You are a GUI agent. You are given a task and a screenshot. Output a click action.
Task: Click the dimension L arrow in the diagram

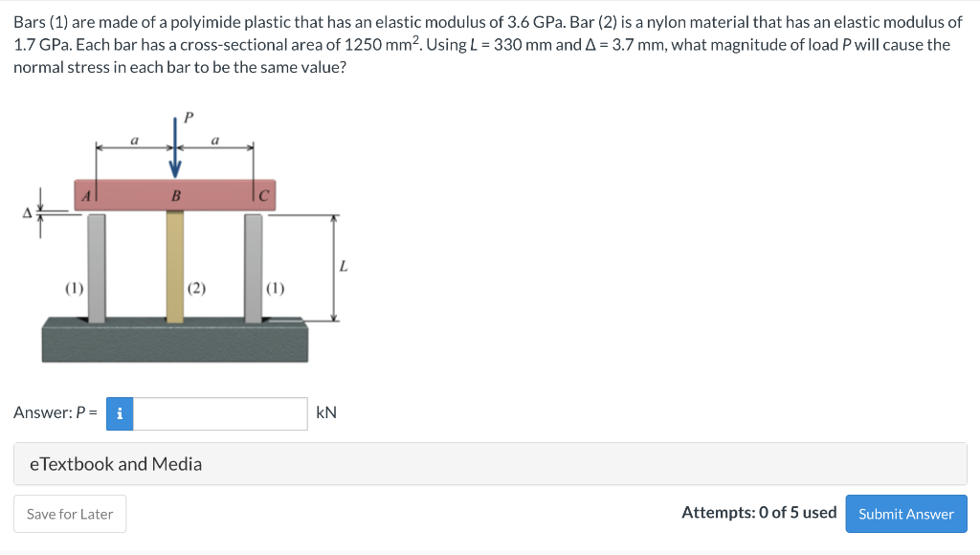click(x=334, y=268)
